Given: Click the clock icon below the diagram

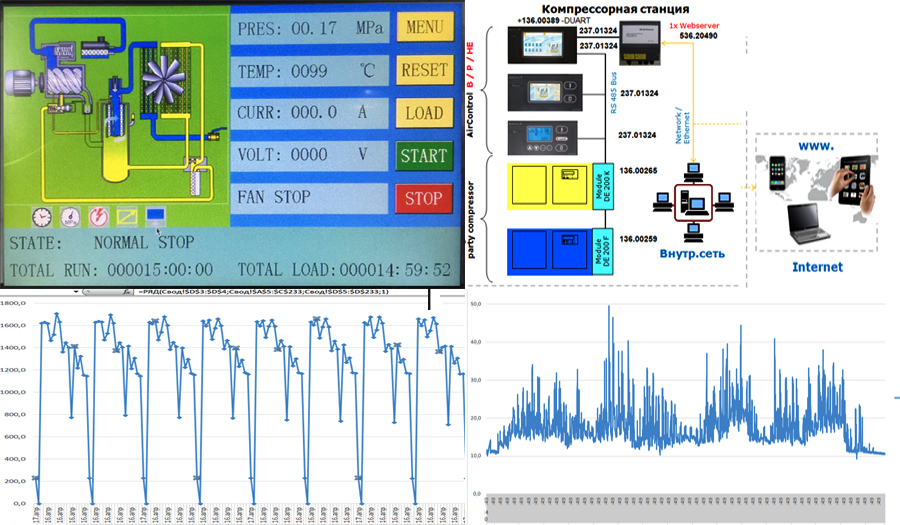Looking at the screenshot, I should pos(42,216).
